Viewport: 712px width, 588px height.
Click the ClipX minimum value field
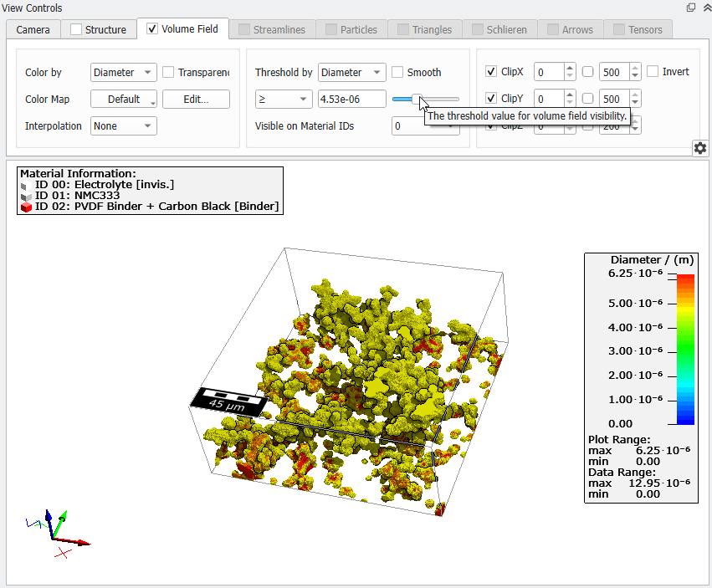(550, 72)
